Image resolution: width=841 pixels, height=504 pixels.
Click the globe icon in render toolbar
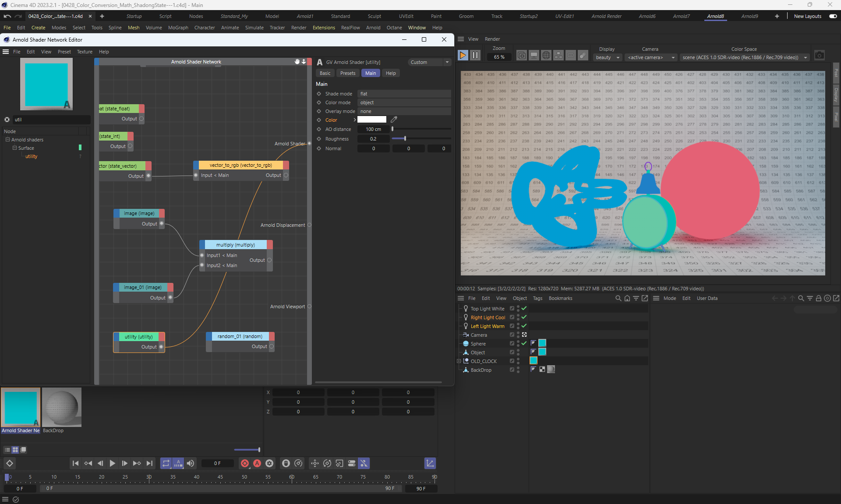coord(546,55)
